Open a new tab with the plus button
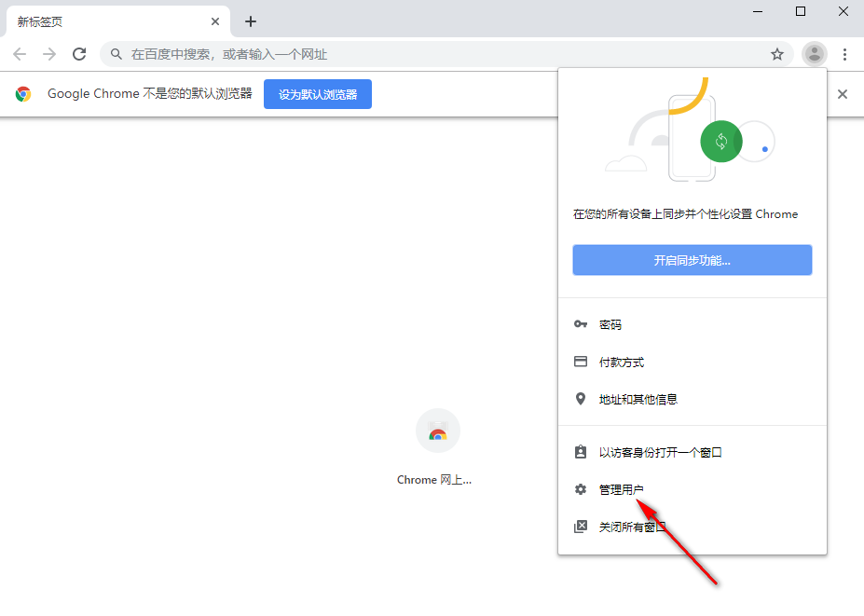The width and height of the screenshot is (864, 616). pyautogui.click(x=251, y=21)
